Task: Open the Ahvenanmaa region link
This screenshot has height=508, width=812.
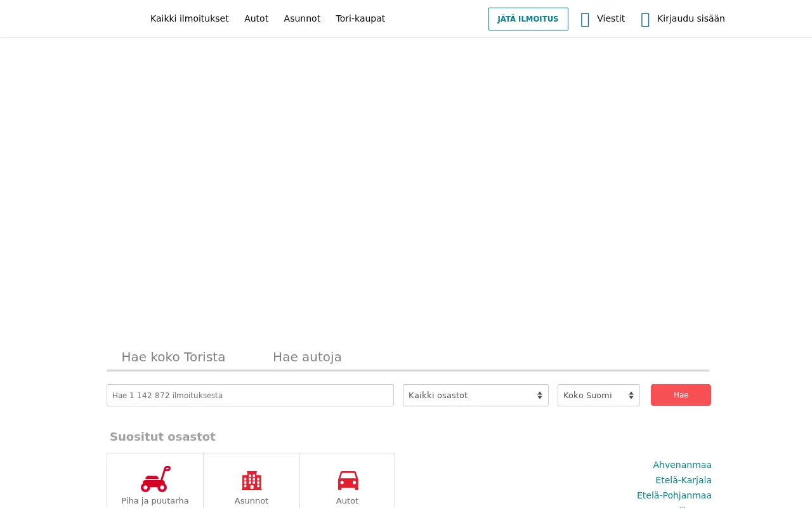Action: point(682,465)
